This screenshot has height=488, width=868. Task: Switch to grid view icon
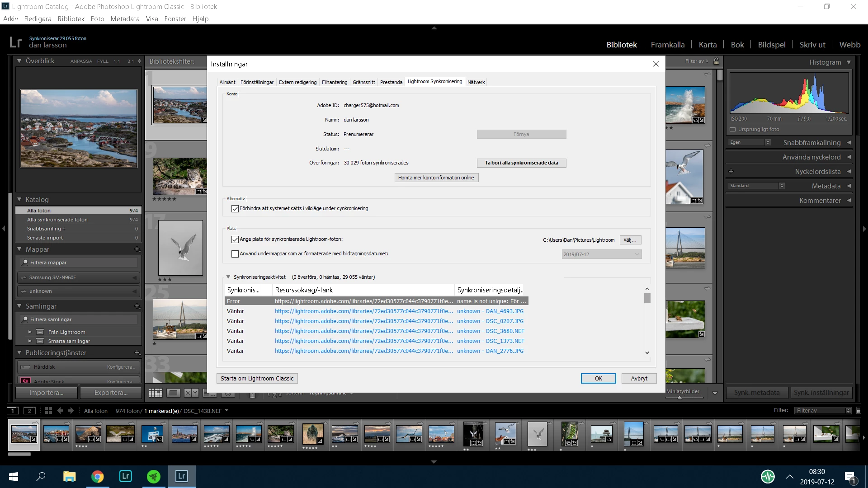click(156, 393)
